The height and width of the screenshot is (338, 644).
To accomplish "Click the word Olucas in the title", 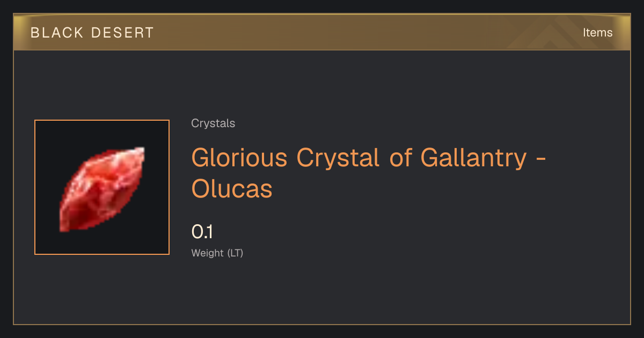I will (232, 188).
